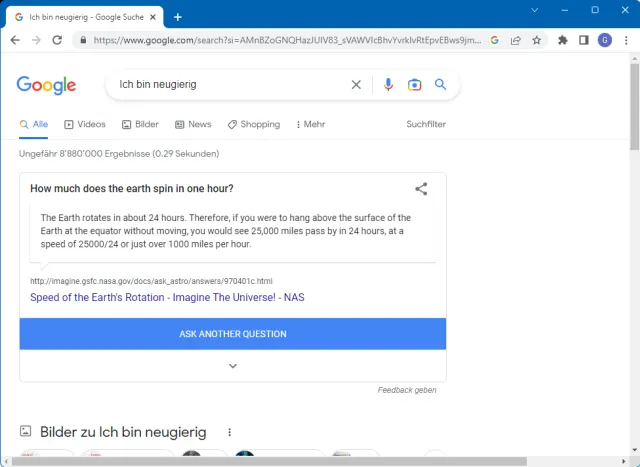The width and height of the screenshot is (640, 467).
Task: Search by image with the camera icon
Action: (x=414, y=85)
